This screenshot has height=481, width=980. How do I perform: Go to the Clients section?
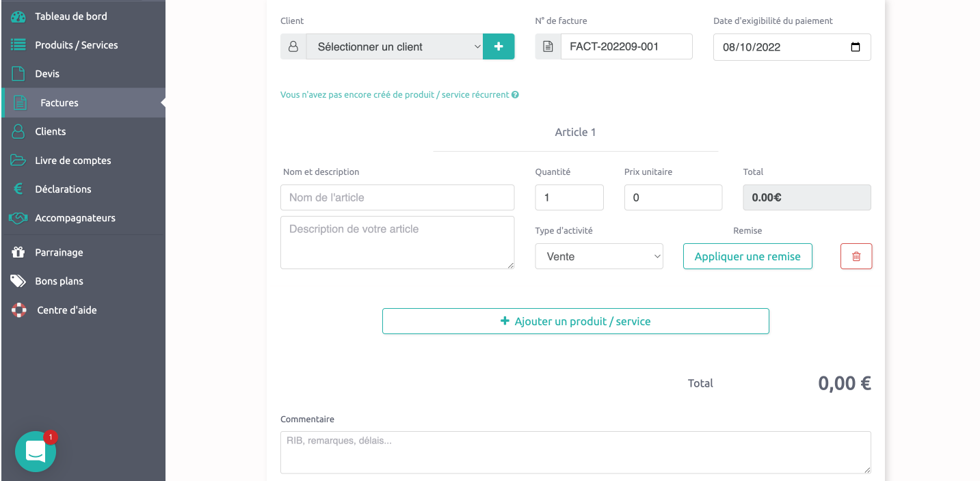51,131
